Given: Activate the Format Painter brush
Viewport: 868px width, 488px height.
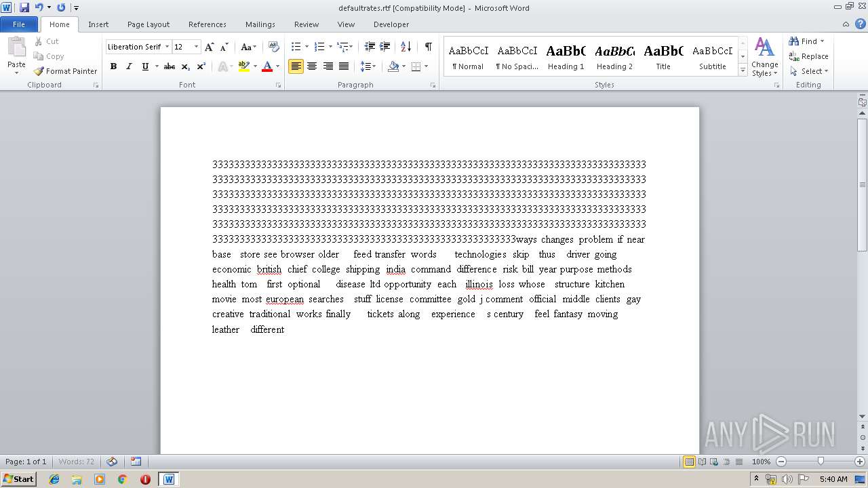Looking at the screenshot, I should pos(39,71).
